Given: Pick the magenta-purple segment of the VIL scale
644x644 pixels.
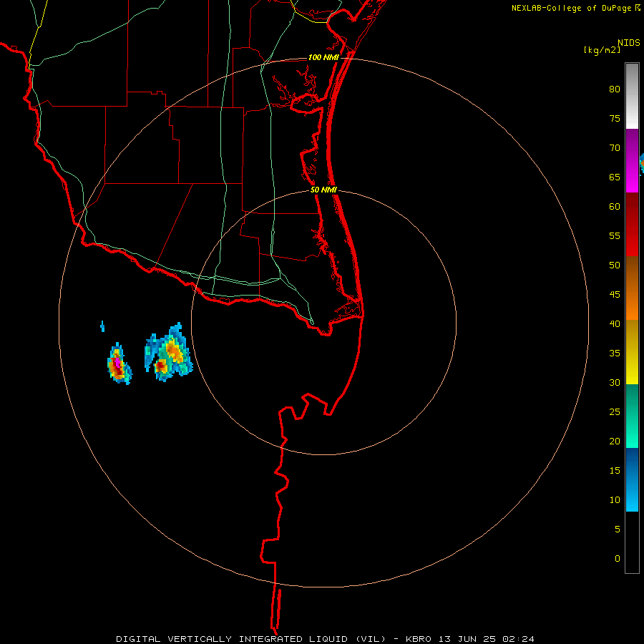Looking at the screenshot, I should pos(632,160).
